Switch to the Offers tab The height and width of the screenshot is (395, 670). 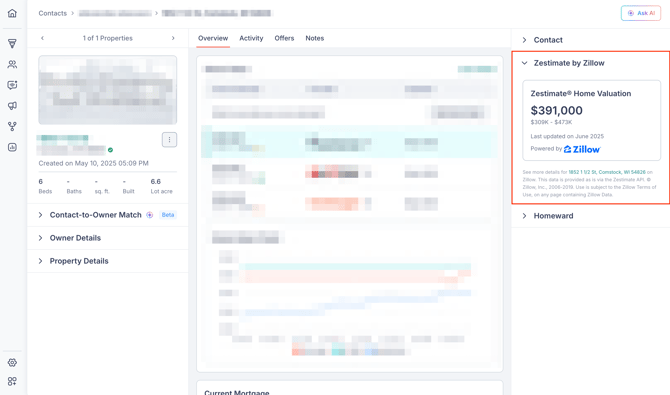coord(284,38)
